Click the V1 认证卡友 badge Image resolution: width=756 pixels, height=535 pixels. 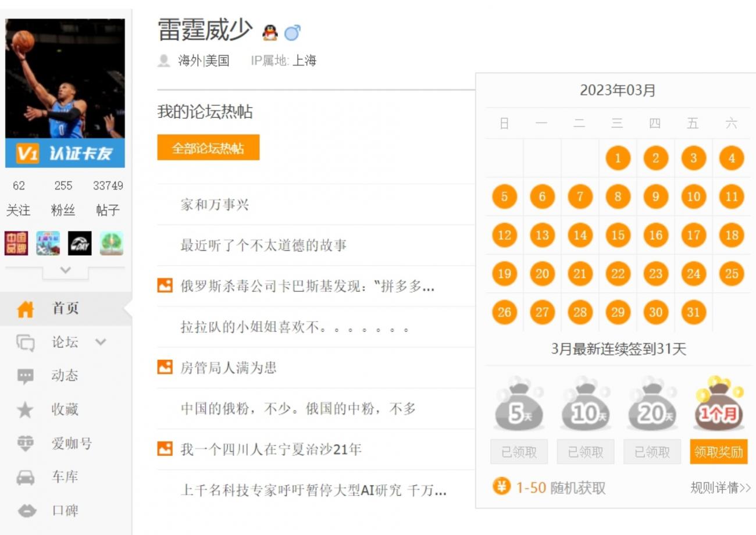tap(65, 153)
